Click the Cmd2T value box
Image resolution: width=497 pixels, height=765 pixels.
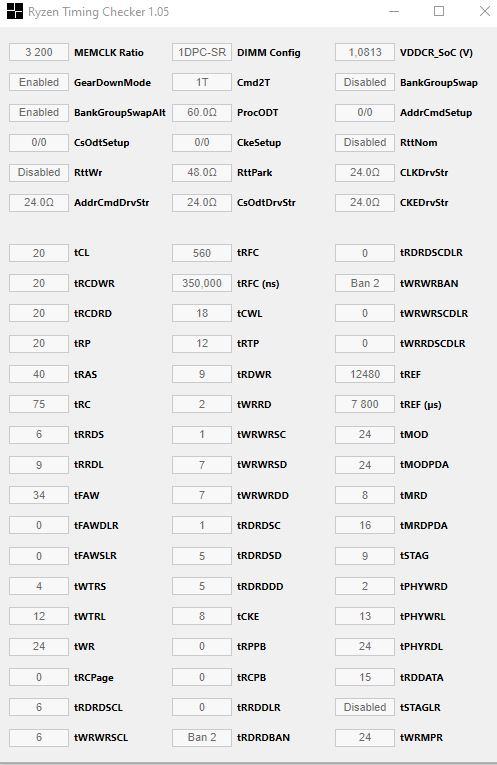(202, 82)
